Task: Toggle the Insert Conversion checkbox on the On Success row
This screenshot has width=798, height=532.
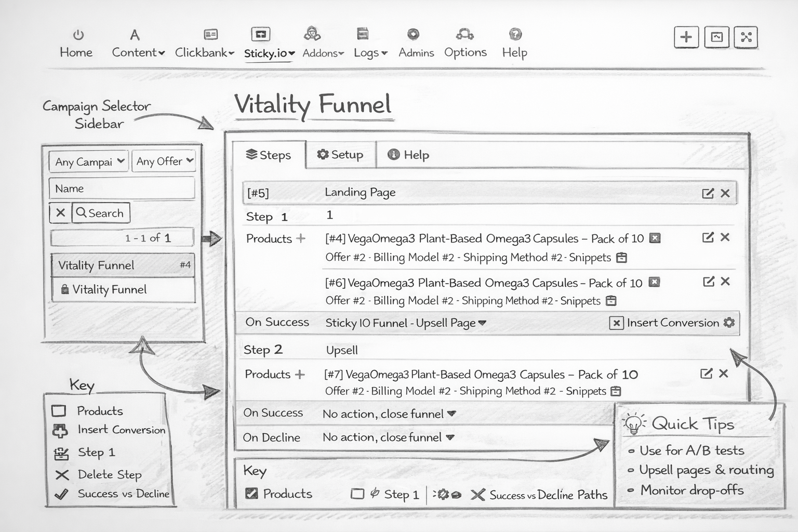Action: pyautogui.click(x=616, y=323)
